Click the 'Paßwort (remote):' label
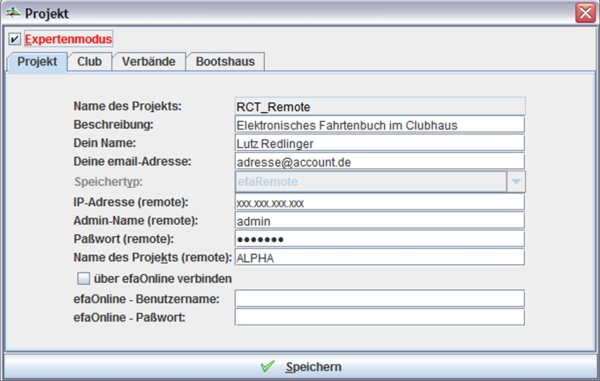This screenshot has width=600, height=381. [123, 239]
